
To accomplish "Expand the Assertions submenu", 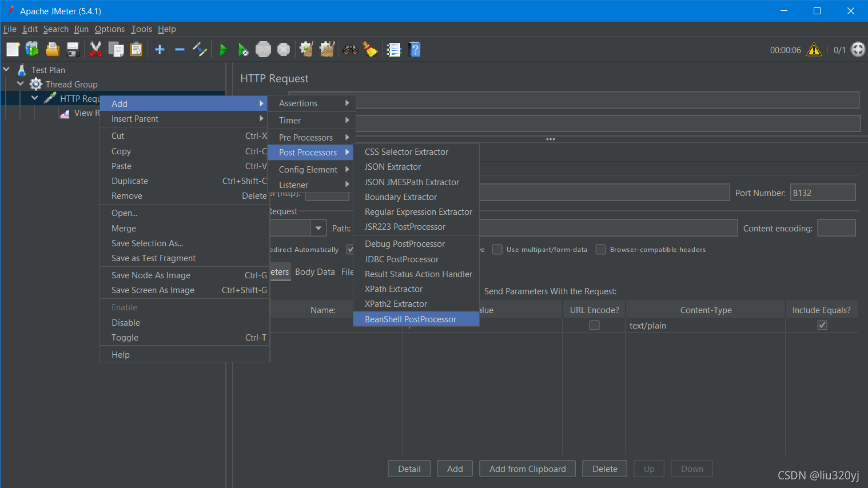I will point(312,103).
